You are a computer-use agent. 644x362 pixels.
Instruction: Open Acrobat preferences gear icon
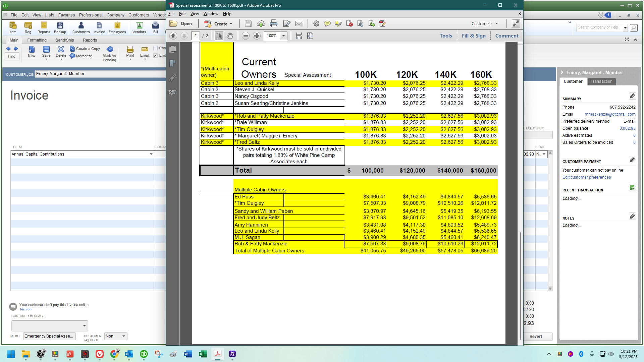316,24
